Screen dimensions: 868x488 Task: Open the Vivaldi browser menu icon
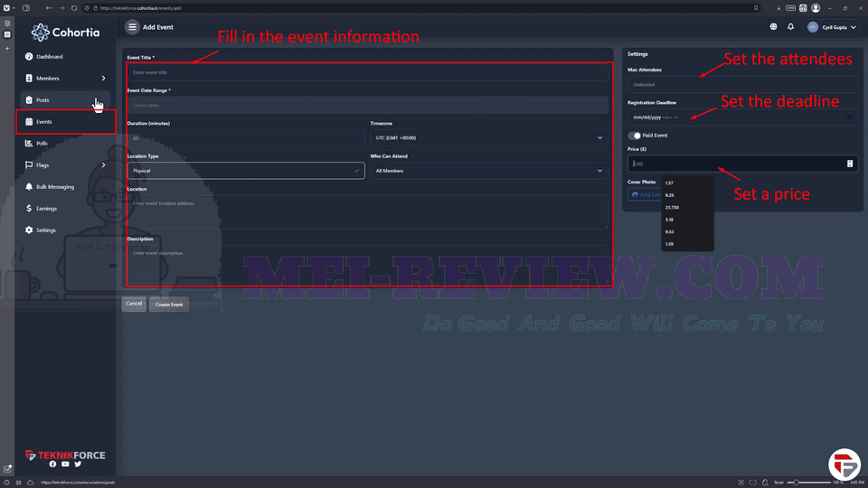pyautogui.click(x=6, y=8)
